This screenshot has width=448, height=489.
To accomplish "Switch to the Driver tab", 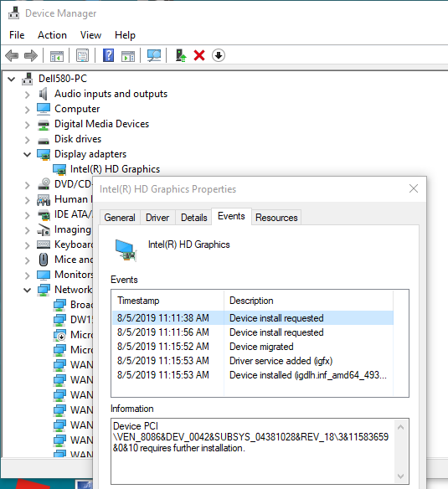I will (157, 218).
